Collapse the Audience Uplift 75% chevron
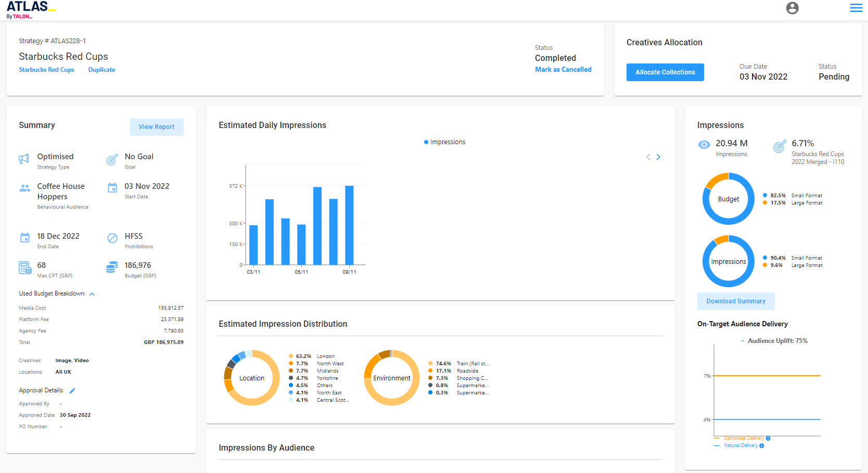The image size is (868, 473). pyautogui.click(x=743, y=341)
